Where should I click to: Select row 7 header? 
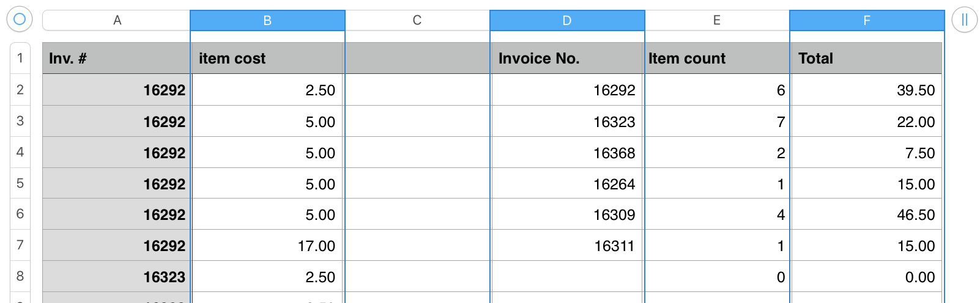(20, 245)
